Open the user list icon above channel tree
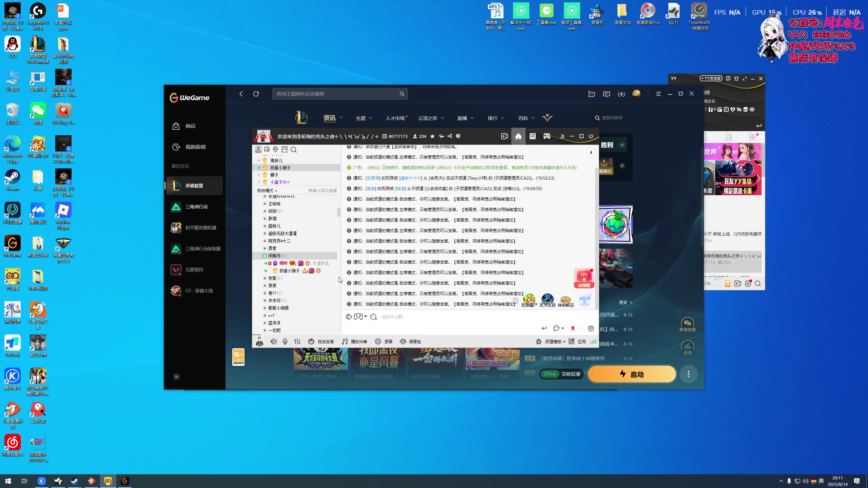 [x=258, y=149]
